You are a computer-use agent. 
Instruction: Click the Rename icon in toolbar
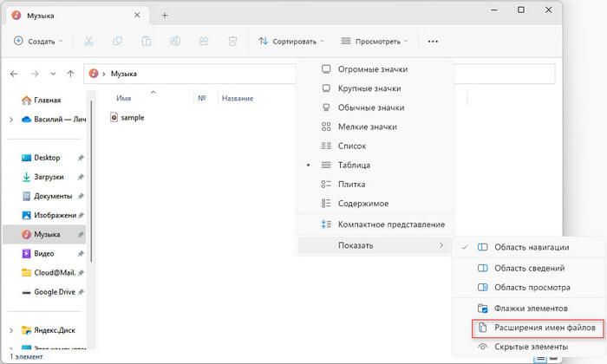coord(174,41)
